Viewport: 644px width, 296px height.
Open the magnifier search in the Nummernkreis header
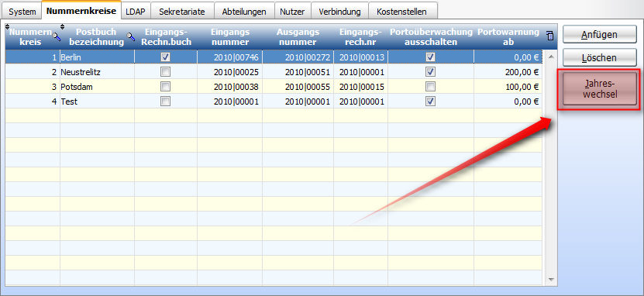point(57,38)
